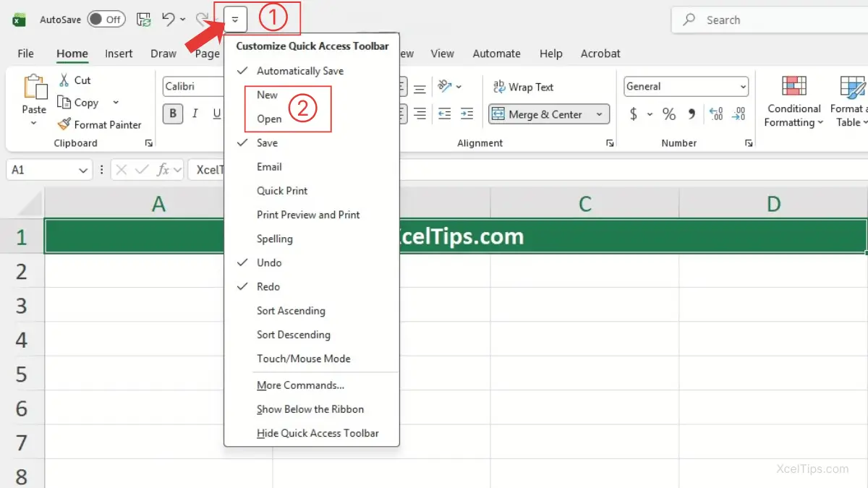Apply Bold formatting button
Screen dimensions: 868x488
click(173, 114)
